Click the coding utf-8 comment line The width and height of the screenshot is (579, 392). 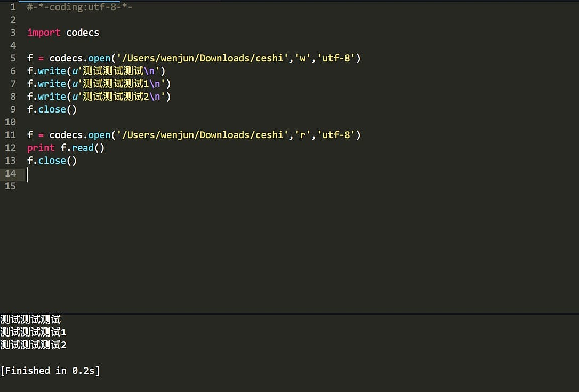80,7
